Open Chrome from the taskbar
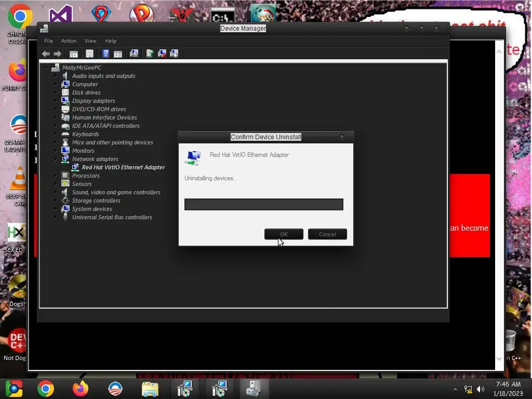532x399 pixels. coord(46,389)
